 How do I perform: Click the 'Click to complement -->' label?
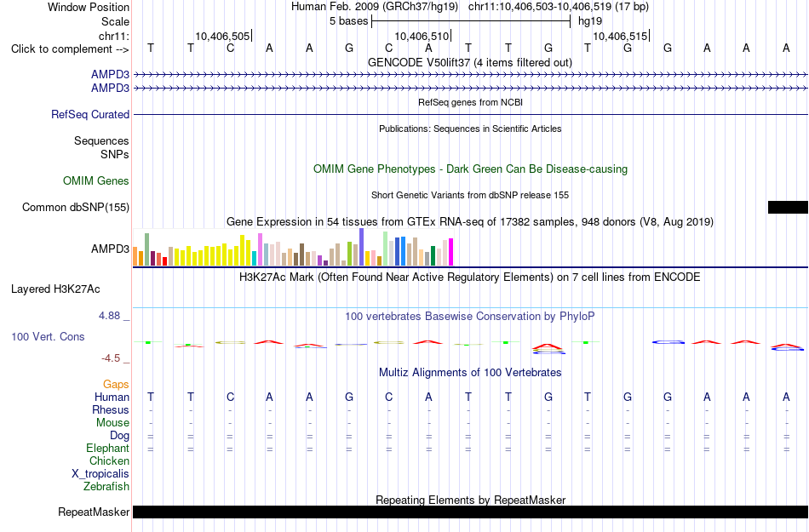point(70,49)
